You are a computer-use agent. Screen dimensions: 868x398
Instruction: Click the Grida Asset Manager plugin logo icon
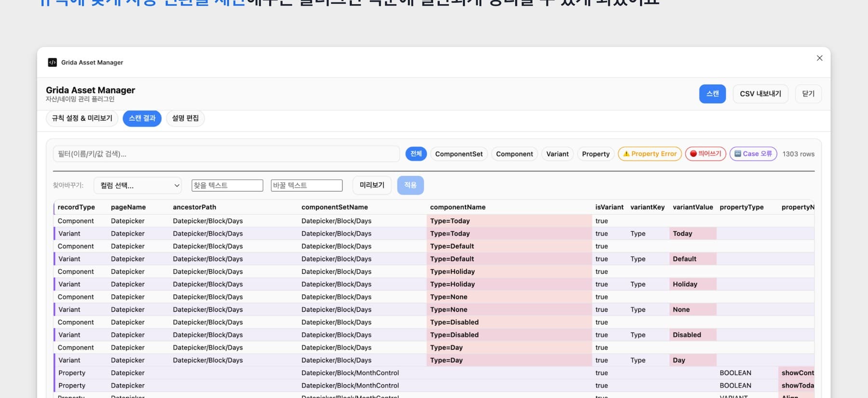coord(52,62)
